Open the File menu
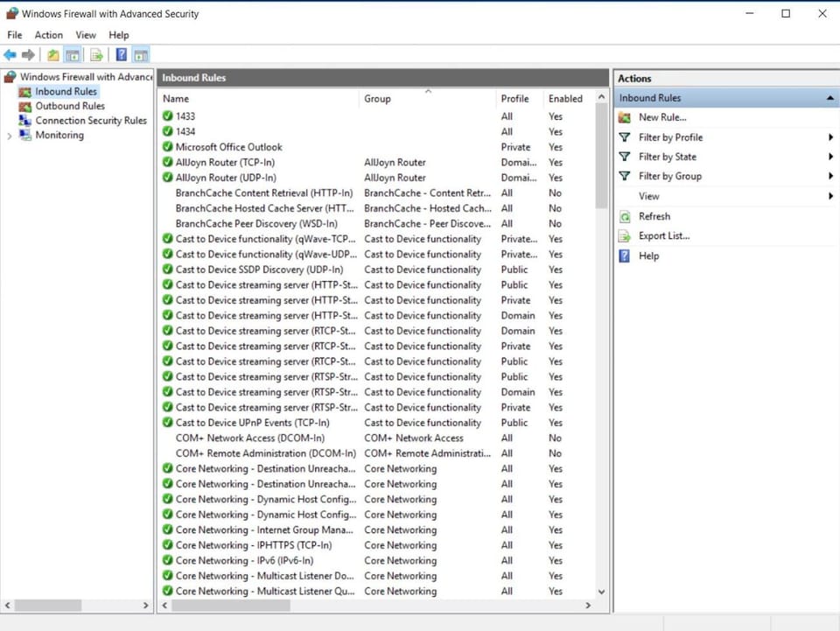 (x=14, y=35)
